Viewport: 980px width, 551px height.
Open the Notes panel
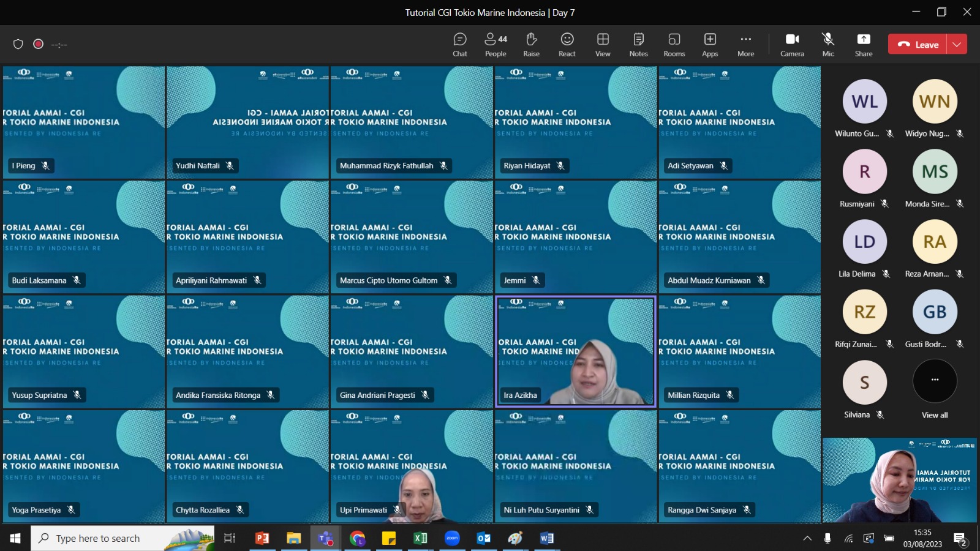click(638, 45)
